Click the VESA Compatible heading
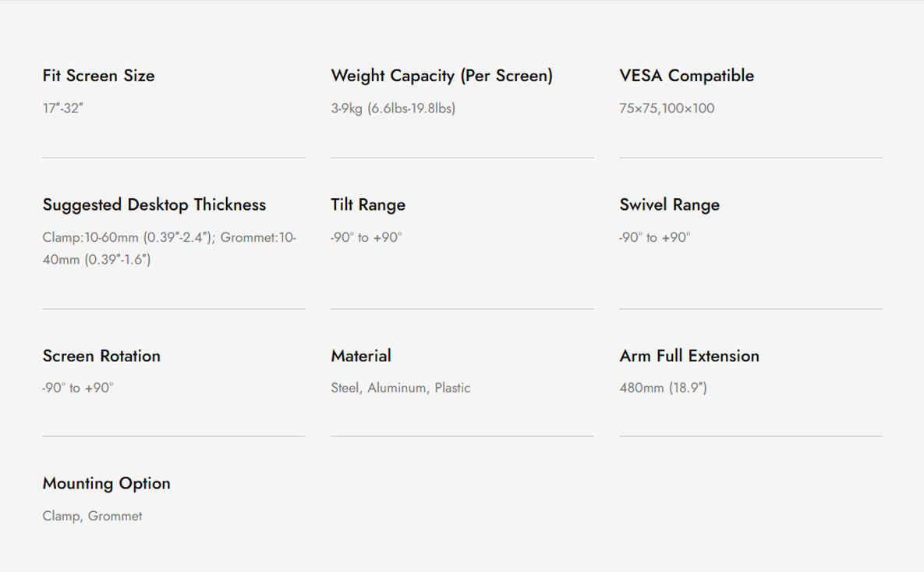The image size is (924, 572). [686, 76]
